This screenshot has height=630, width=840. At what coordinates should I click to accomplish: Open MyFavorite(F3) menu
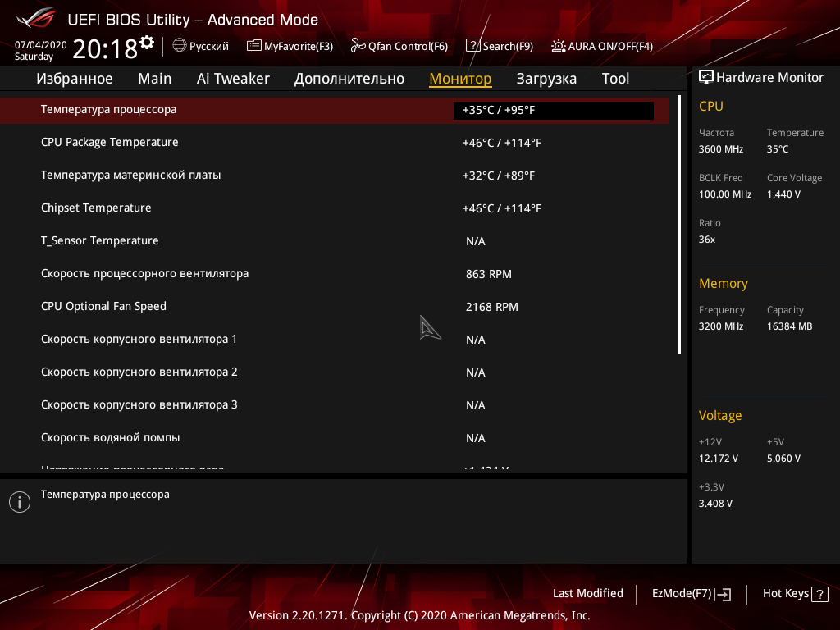[x=290, y=46]
